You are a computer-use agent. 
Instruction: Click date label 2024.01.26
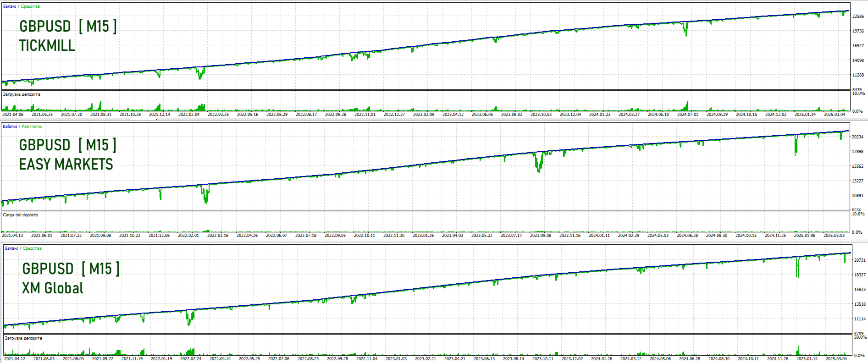point(602,359)
